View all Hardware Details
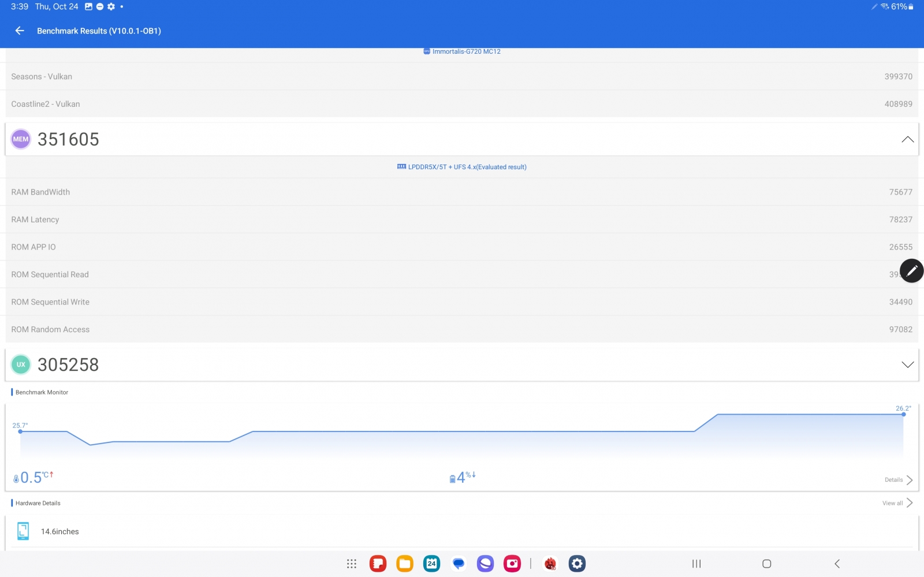Image resolution: width=924 pixels, height=577 pixels. point(897,503)
